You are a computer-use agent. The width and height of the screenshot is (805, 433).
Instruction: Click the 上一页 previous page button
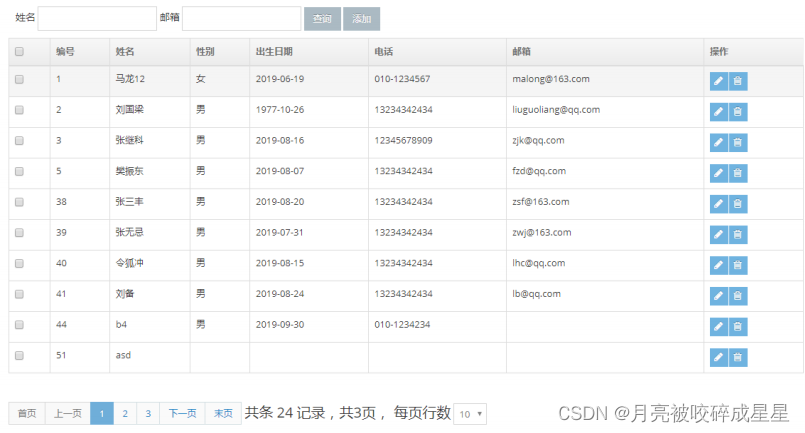(x=68, y=413)
